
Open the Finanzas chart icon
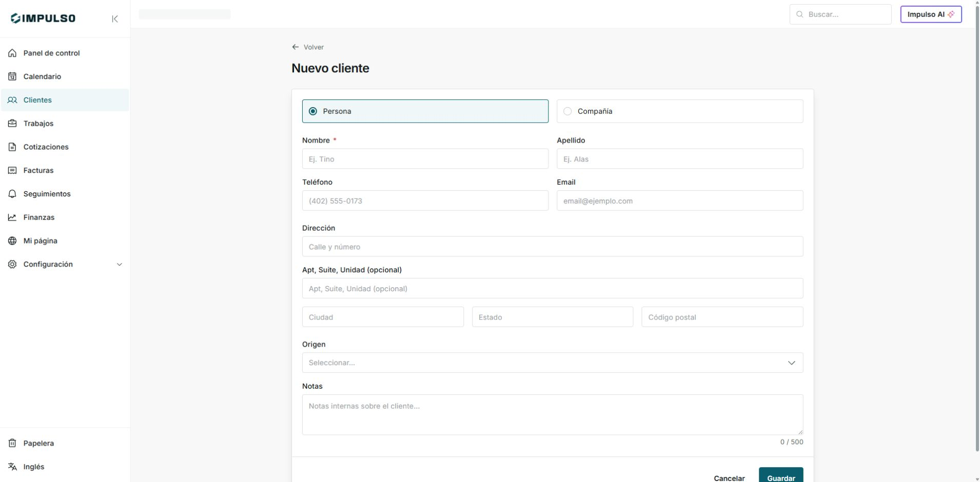[12, 217]
